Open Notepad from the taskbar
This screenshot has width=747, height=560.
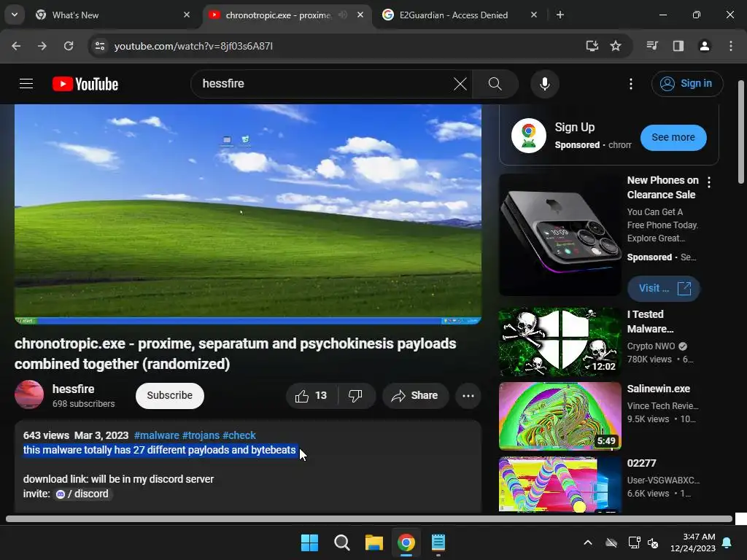point(438,542)
